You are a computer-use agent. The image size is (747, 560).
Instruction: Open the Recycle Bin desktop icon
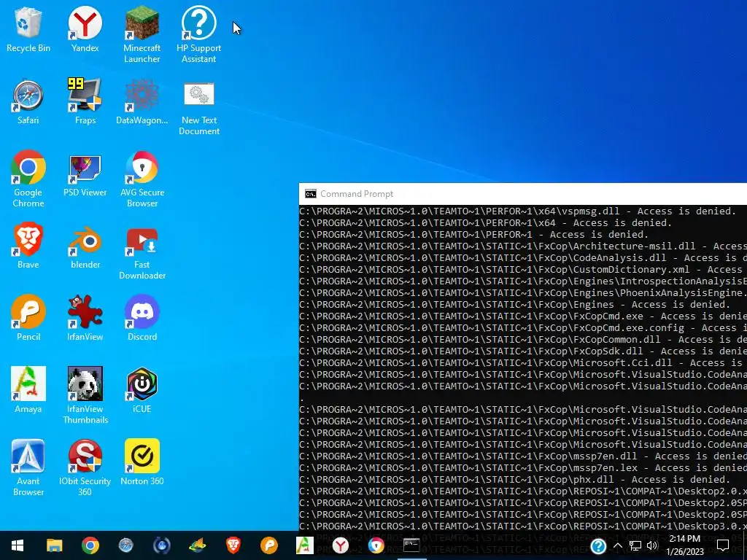point(28,29)
